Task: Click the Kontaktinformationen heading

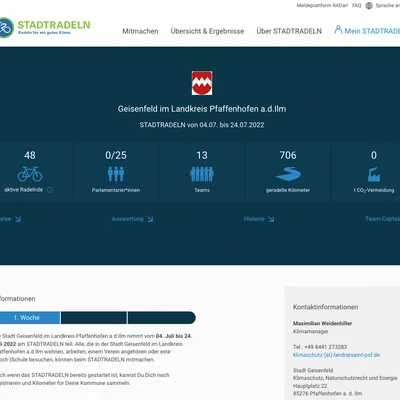Action: tap(326, 307)
